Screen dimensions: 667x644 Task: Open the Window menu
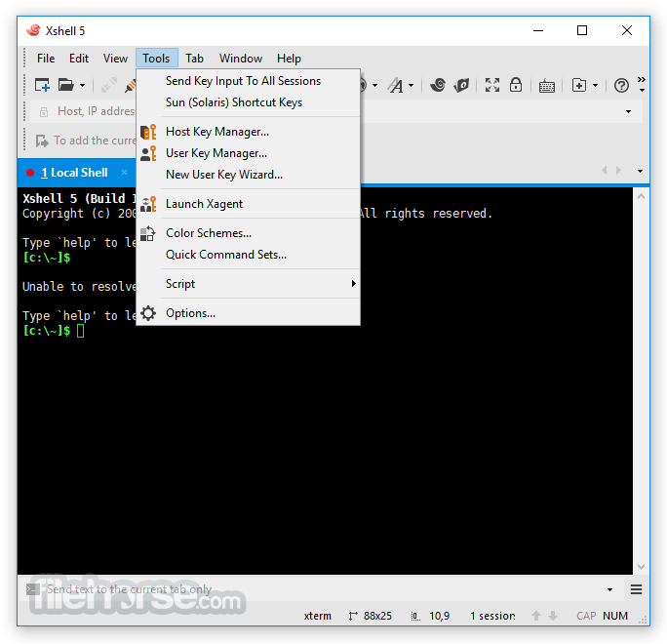click(241, 59)
